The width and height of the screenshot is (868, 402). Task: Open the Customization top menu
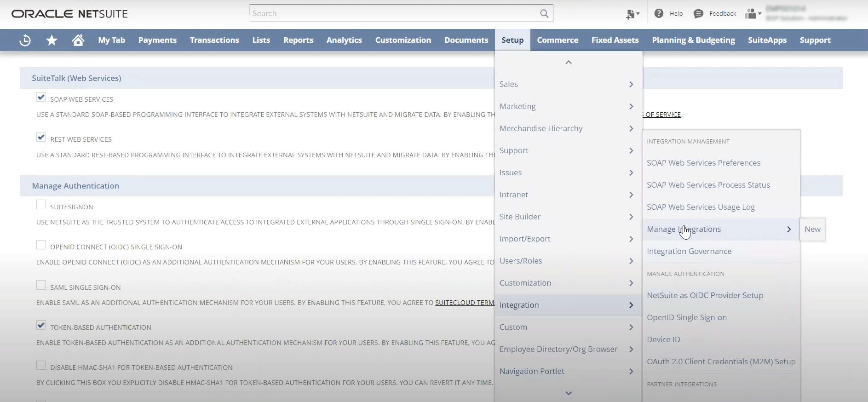[403, 40]
